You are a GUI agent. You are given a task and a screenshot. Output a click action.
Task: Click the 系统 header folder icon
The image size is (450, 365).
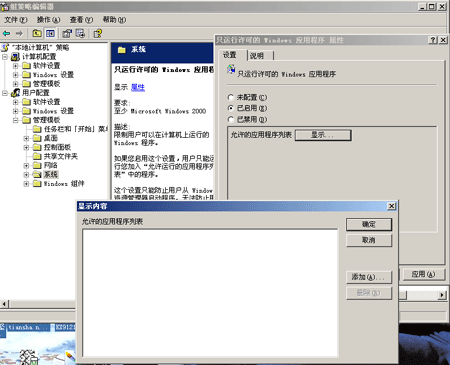tap(122, 50)
